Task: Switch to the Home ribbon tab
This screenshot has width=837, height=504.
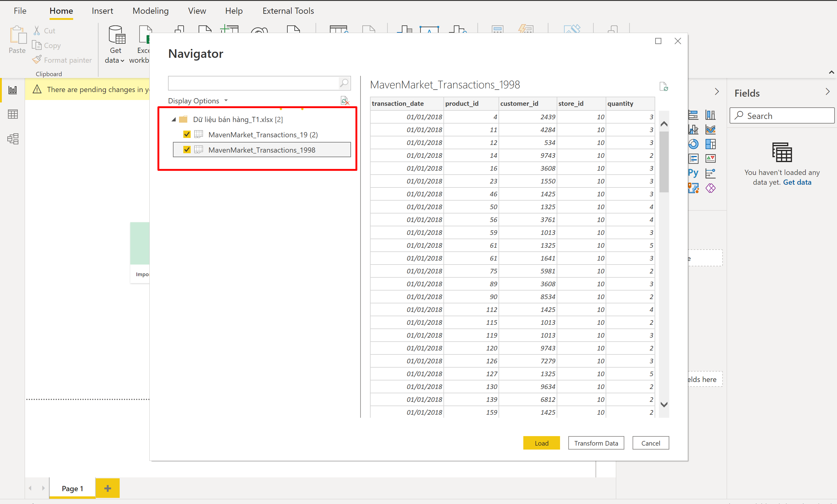Action: coord(61,11)
